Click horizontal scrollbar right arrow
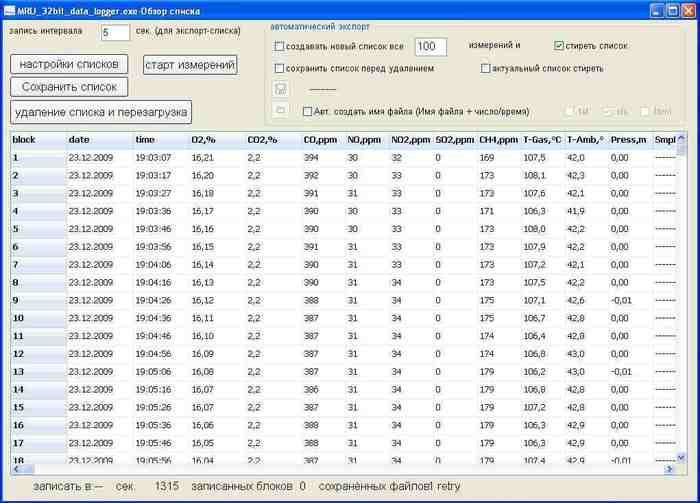The width and height of the screenshot is (700, 503). tap(670, 469)
